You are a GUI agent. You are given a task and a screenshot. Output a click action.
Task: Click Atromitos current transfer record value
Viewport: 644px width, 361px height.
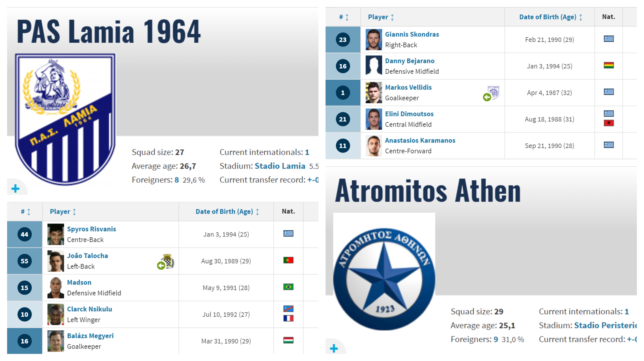click(x=632, y=339)
